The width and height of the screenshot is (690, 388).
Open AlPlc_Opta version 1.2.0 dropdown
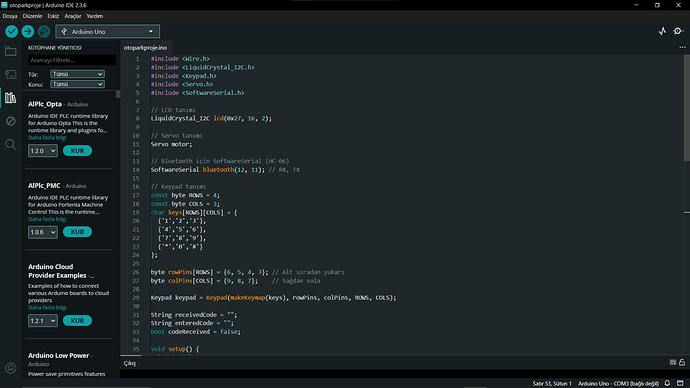(x=43, y=150)
